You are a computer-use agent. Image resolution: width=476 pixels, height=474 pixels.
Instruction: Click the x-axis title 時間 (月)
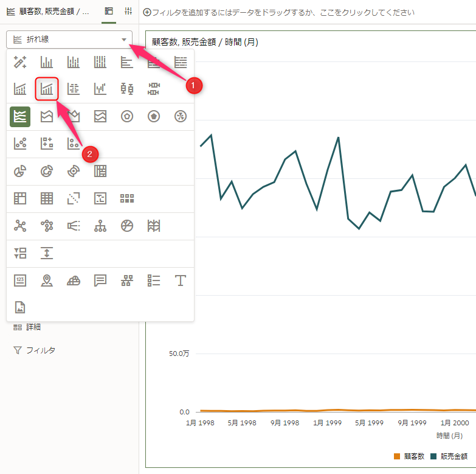(450, 436)
